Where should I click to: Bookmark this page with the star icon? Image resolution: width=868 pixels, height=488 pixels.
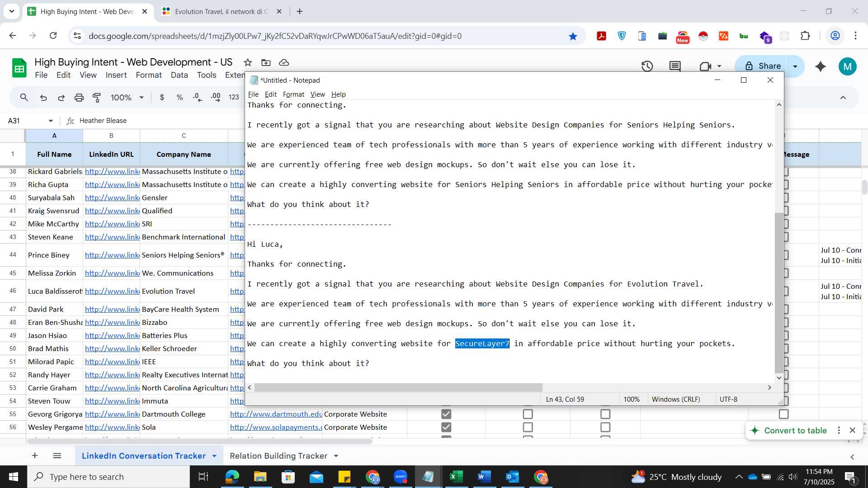pyautogui.click(x=573, y=36)
